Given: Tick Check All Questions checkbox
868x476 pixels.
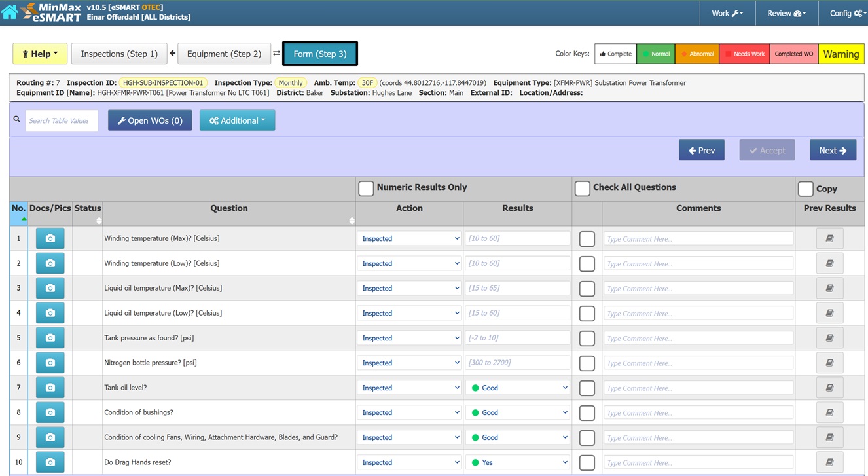Looking at the screenshot, I should coord(582,189).
